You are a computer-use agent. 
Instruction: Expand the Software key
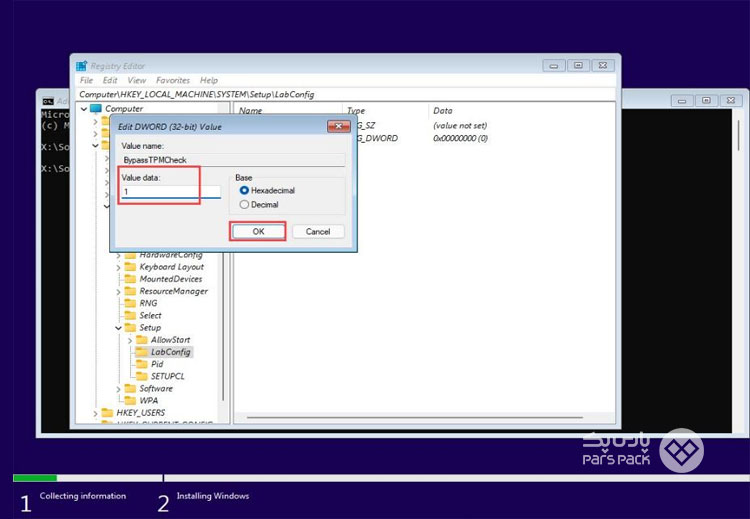(118, 389)
